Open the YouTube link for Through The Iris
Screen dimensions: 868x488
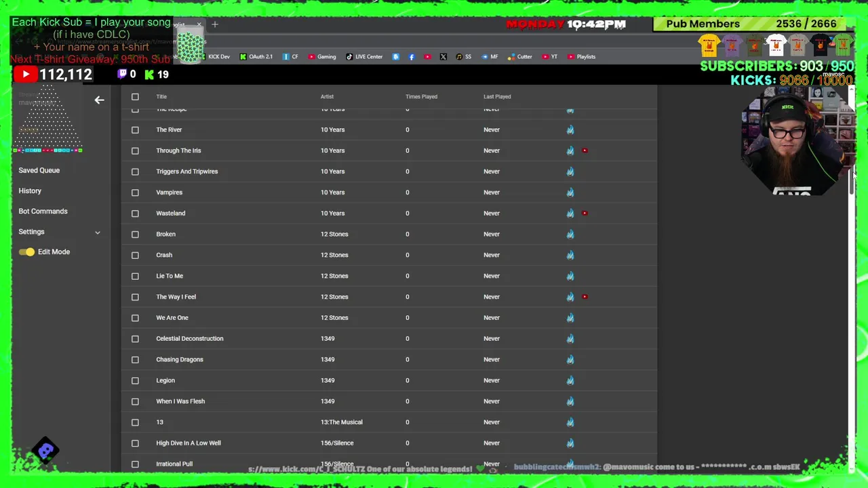tap(585, 150)
